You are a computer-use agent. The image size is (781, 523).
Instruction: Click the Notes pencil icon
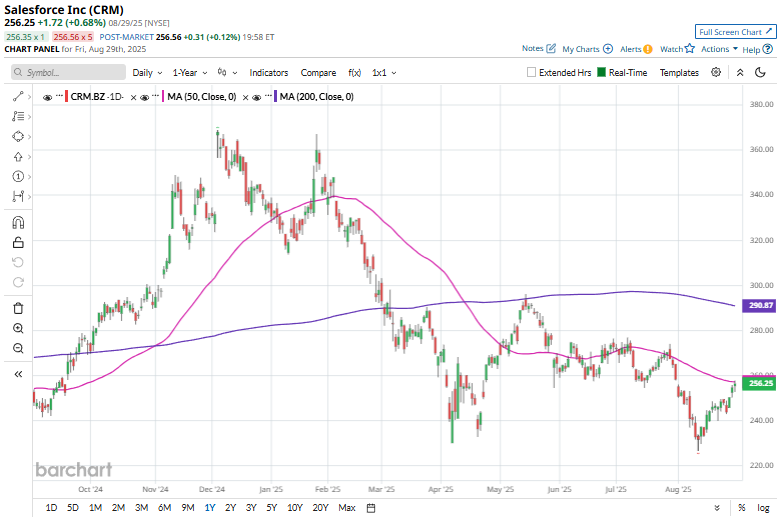pos(551,48)
